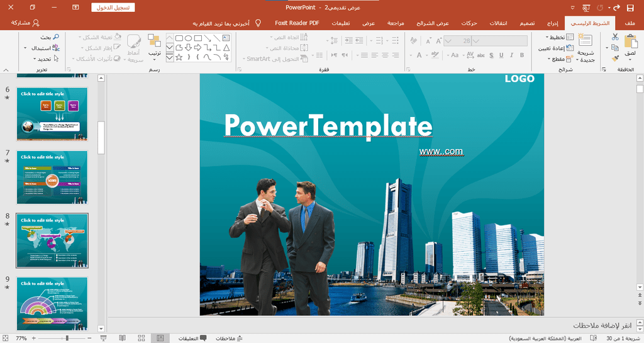Image resolution: width=644 pixels, height=343 pixels.
Task: Click the Arrange (ترتيب) icon
Action: tap(155, 41)
